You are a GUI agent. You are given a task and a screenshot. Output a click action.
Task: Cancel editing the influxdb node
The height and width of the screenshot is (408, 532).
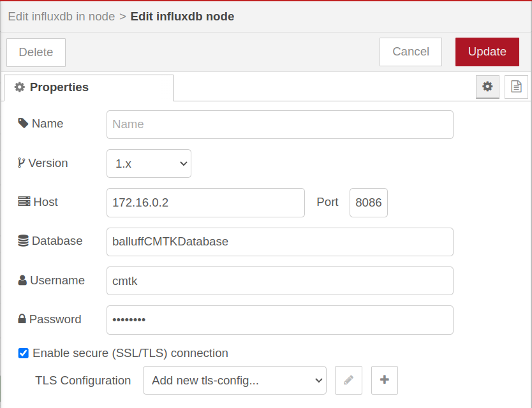pos(410,52)
